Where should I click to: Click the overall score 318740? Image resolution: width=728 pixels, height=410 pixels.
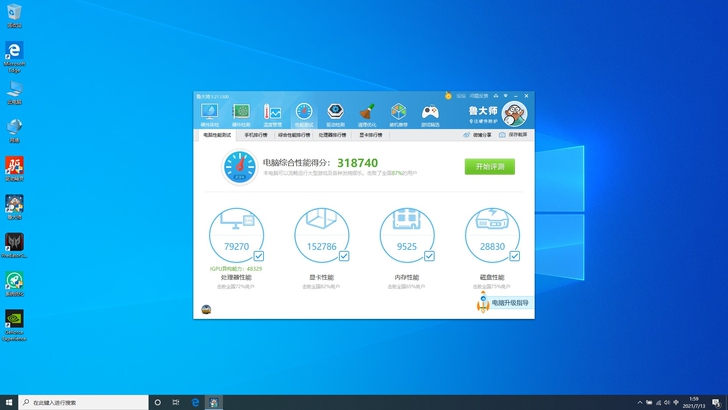point(358,163)
